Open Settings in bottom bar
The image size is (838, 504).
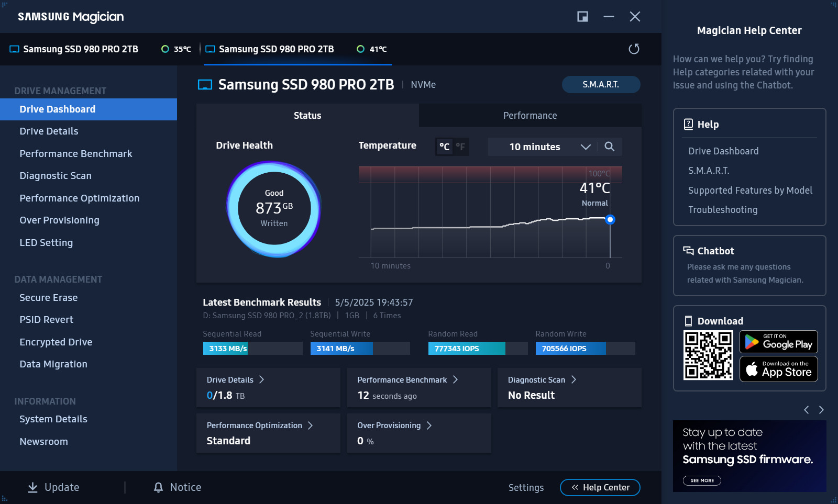pyautogui.click(x=526, y=488)
